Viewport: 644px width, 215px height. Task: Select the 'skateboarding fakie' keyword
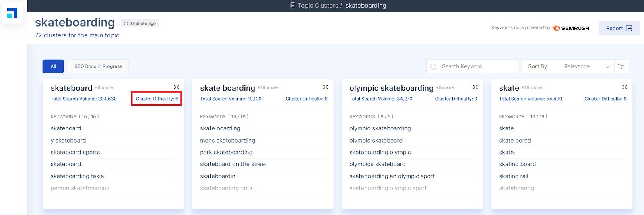coord(77,176)
